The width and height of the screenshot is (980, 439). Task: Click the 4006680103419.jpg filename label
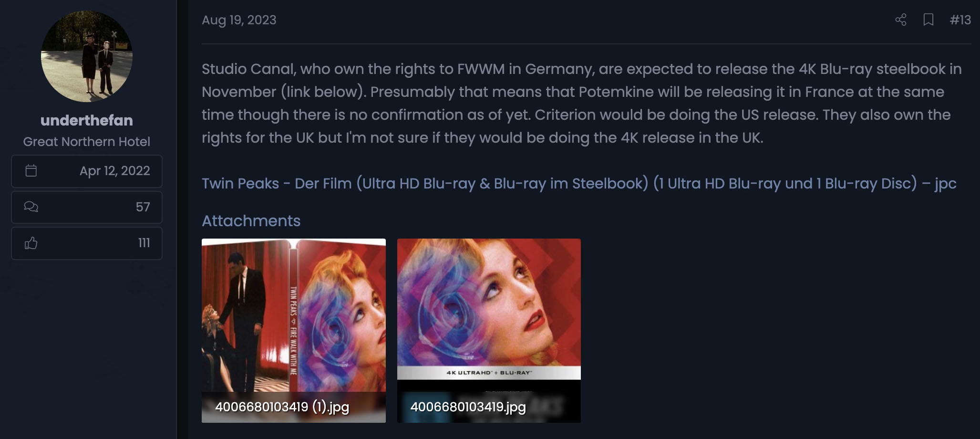pyautogui.click(x=468, y=407)
